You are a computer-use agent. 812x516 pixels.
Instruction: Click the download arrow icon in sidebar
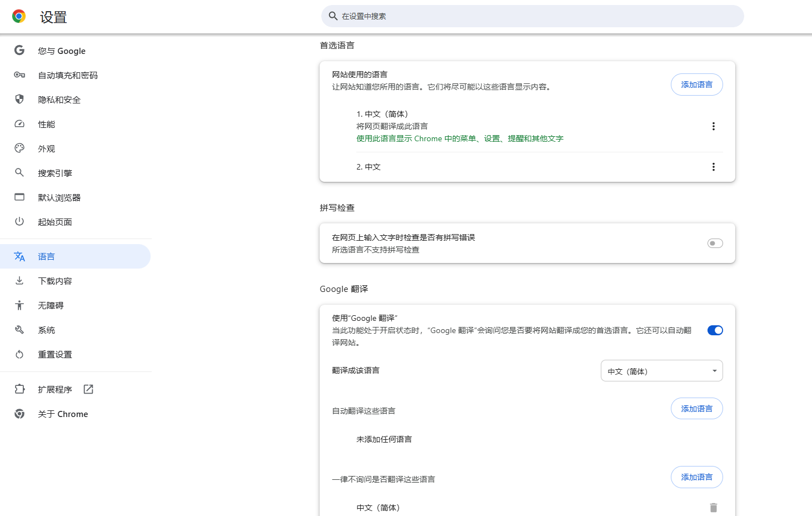coord(19,281)
